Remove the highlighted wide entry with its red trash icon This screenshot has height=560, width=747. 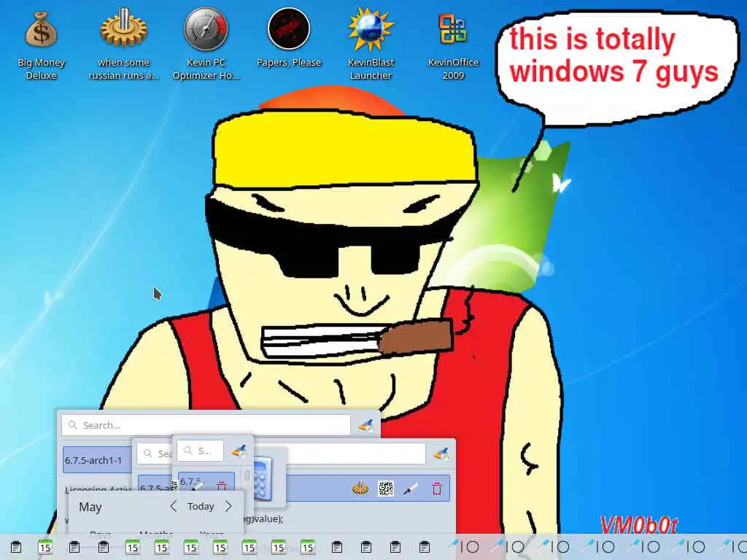click(x=436, y=488)
